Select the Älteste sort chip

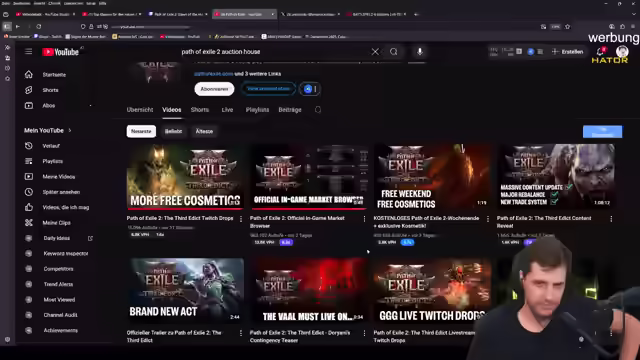click(204, 131)
